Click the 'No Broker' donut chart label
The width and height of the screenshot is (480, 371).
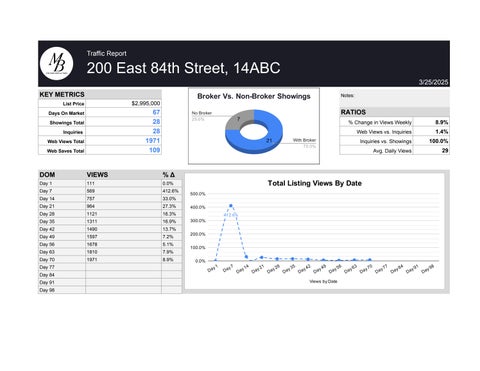(202, 113)
